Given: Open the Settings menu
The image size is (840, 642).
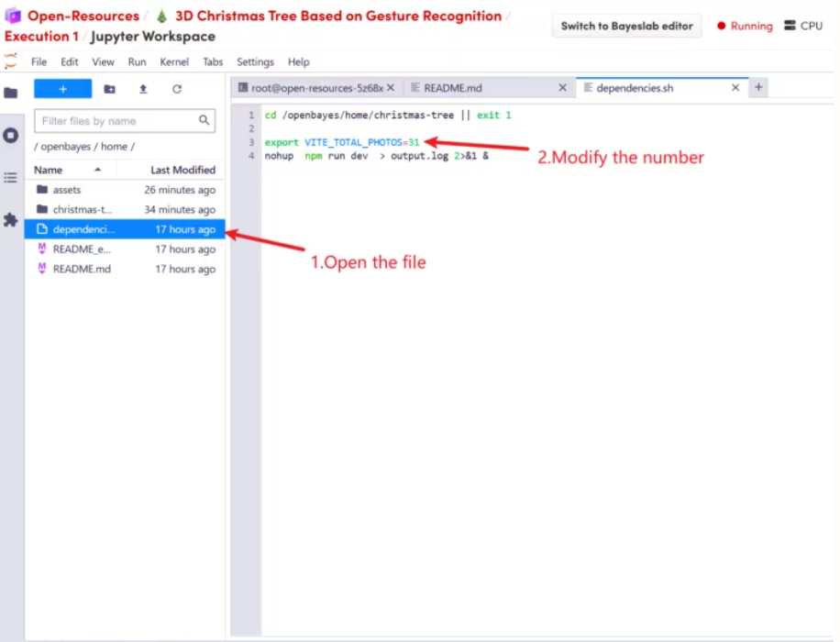Looking at the screenshot, I should click(x=255, y=61).
